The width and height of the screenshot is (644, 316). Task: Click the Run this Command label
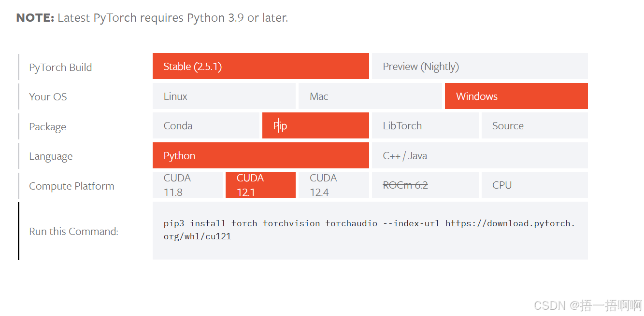tap(73, 231)
